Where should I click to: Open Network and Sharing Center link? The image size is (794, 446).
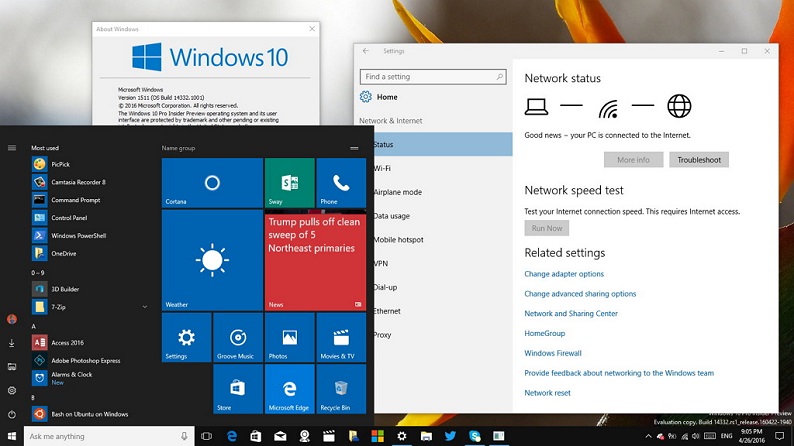pyautogui.click(x=571, y=313)
